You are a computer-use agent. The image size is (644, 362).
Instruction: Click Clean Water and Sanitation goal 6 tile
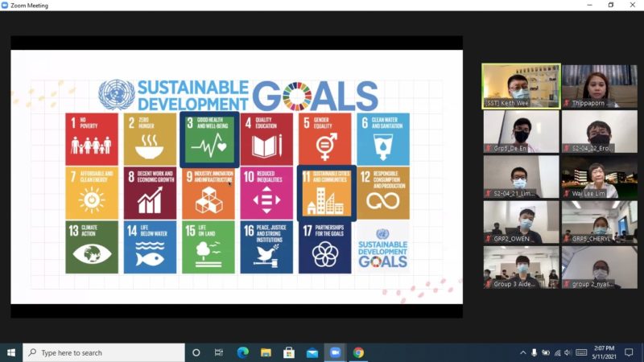click(x=383, y=139)
